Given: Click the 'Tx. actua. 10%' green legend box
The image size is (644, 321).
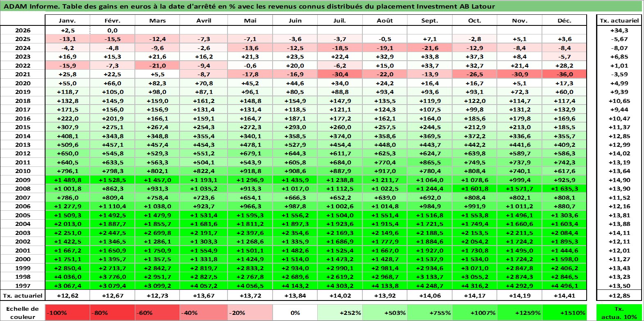Looking at the screenshot, I should click(619, 312).
